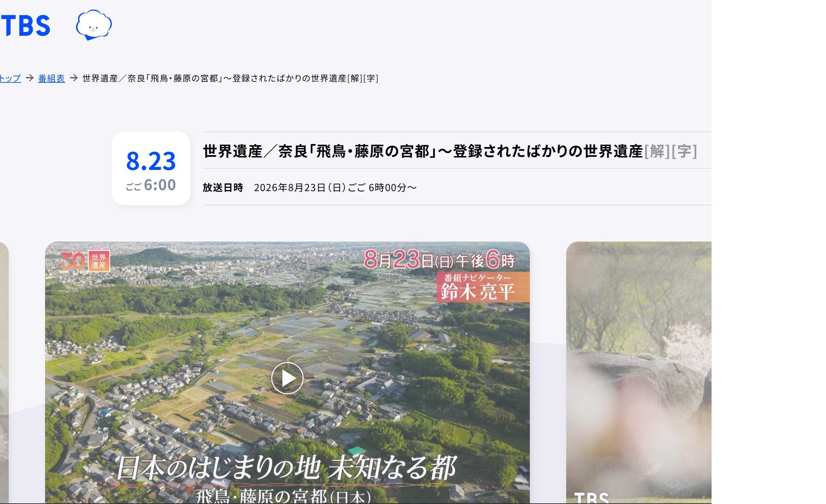
Task: Click the 8月23日(日)午後6時 overlay text
Action: pyautogui.click(x=440, y=260)
